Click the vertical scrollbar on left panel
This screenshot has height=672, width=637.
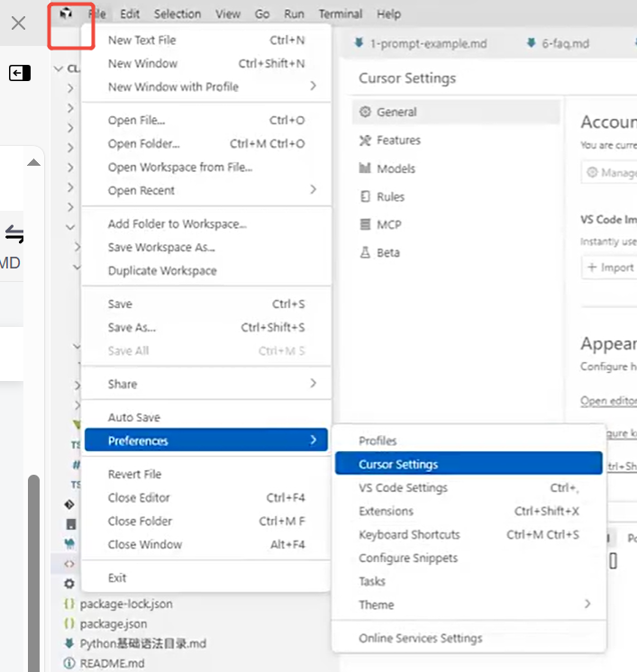coord(33,573)
